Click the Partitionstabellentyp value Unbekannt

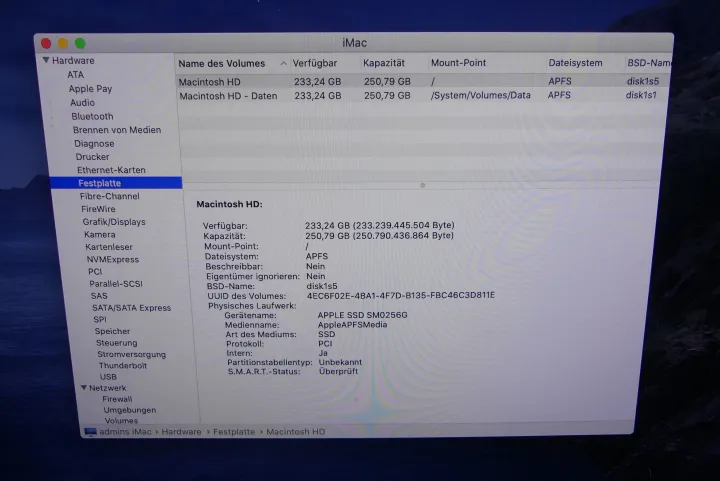coord(340,362)
